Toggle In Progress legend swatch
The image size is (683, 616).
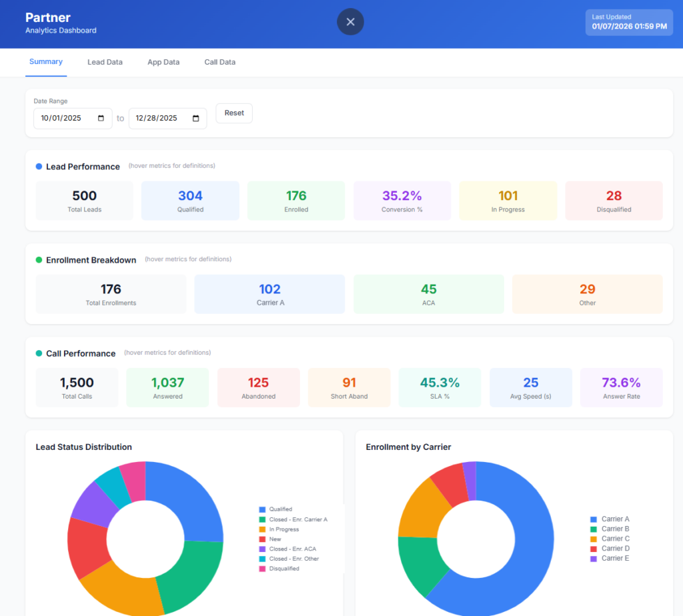click(x=262, y=529)
